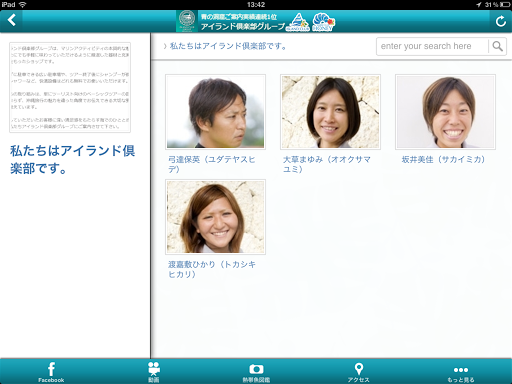This screenshot has height=384, width=512.
Task: Open the camera icon fish guide tab
Action: pyautogui.click(x=256, y=372)
